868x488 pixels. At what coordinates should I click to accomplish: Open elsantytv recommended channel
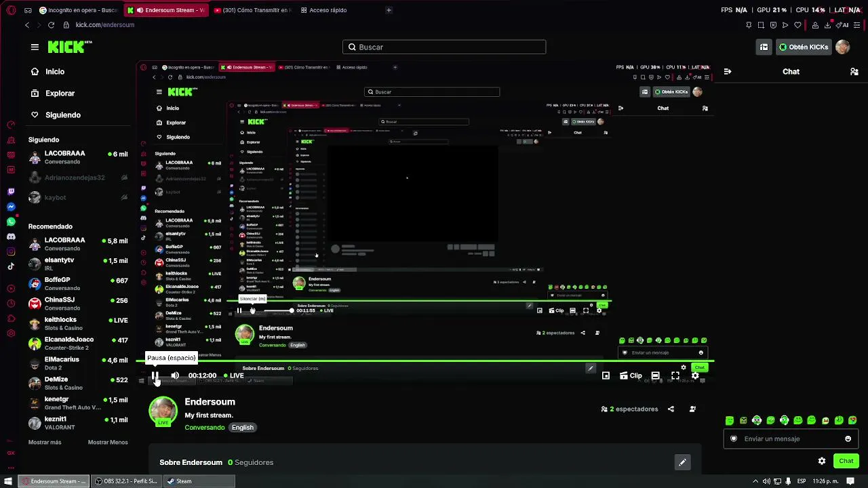click(78, 264)
